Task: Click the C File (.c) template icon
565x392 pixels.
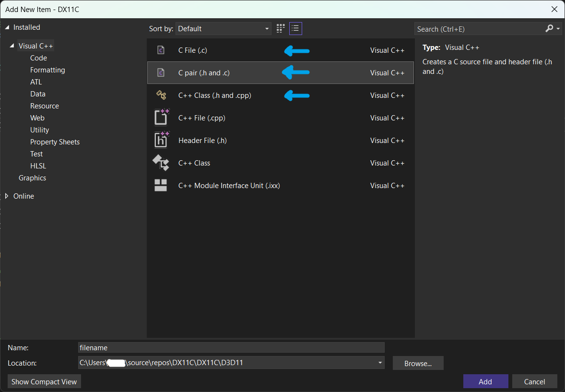Action: click(161, 50)
